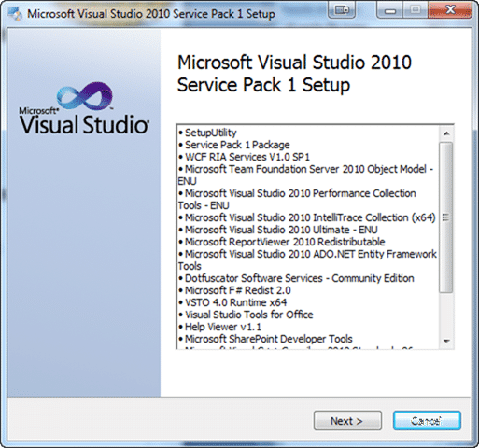Minimize the setup window
479x448 pixels.
389,10
